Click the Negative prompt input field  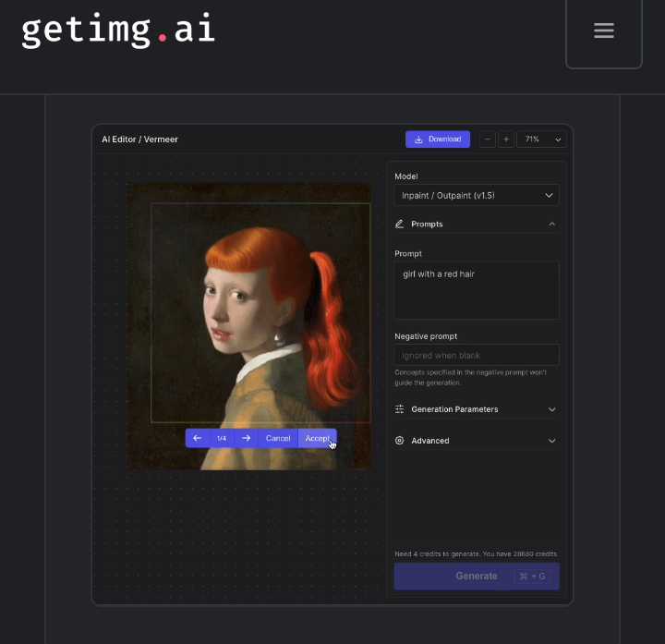477,355
